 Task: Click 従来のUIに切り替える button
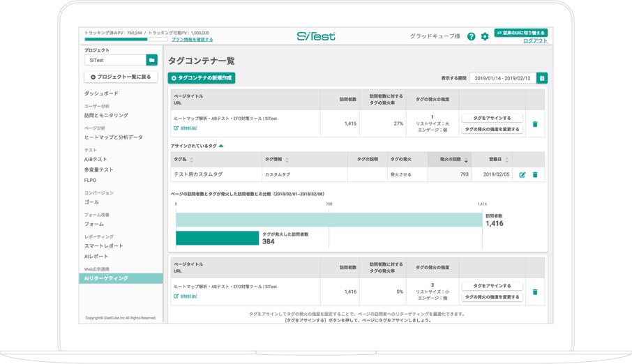(x=521, y=33)
